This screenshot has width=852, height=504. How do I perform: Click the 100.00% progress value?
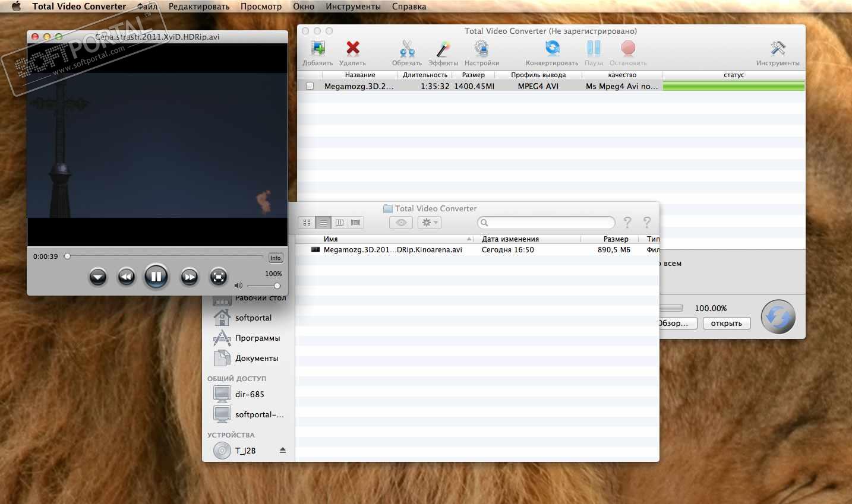pyautogui.click(x=711, y=308)
